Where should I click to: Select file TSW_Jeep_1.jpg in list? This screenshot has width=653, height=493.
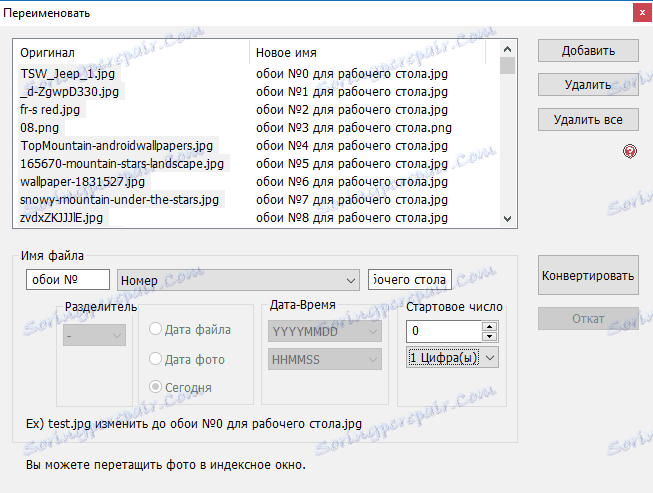[x=68, y=74]
